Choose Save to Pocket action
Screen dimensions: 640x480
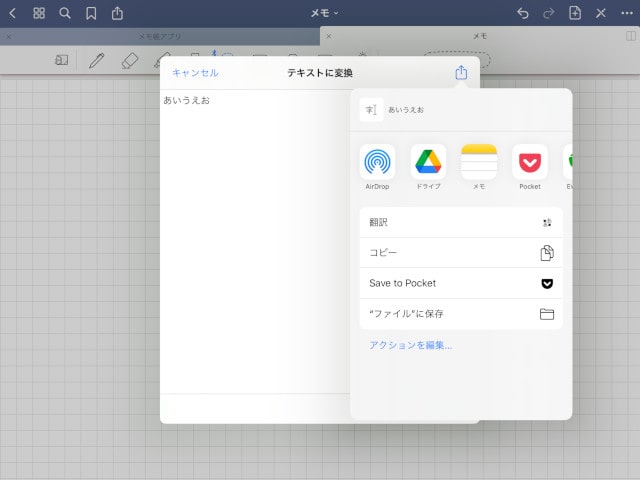tap(461, 283)
